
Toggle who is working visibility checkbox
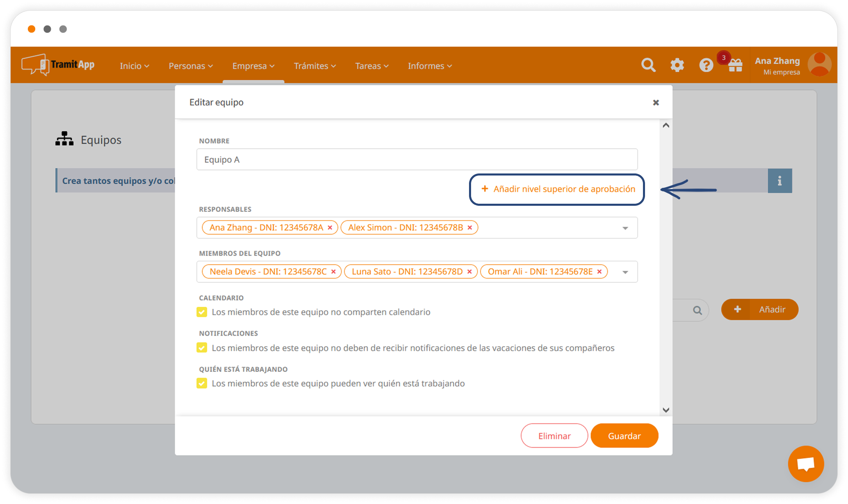[x=202, y=383]
